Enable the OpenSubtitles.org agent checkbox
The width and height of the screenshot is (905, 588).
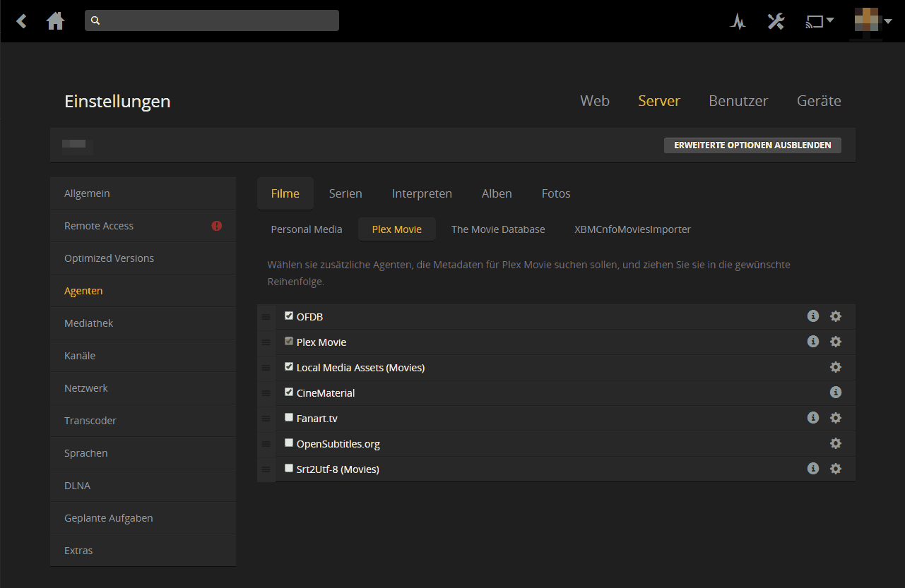point(289,443)
